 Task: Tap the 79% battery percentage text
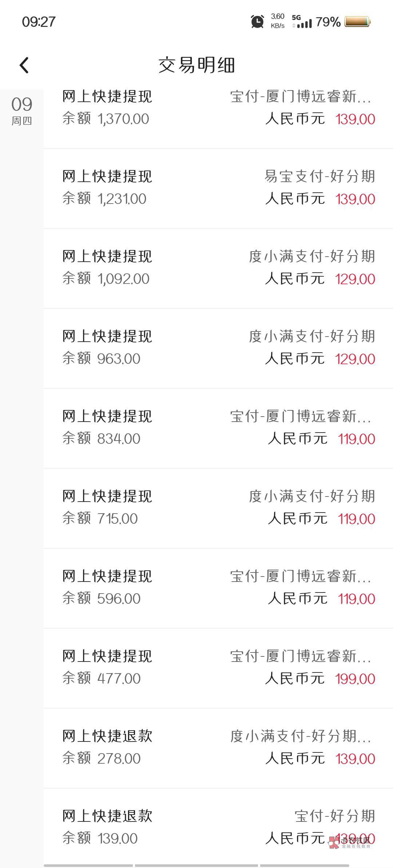(328, 22)
